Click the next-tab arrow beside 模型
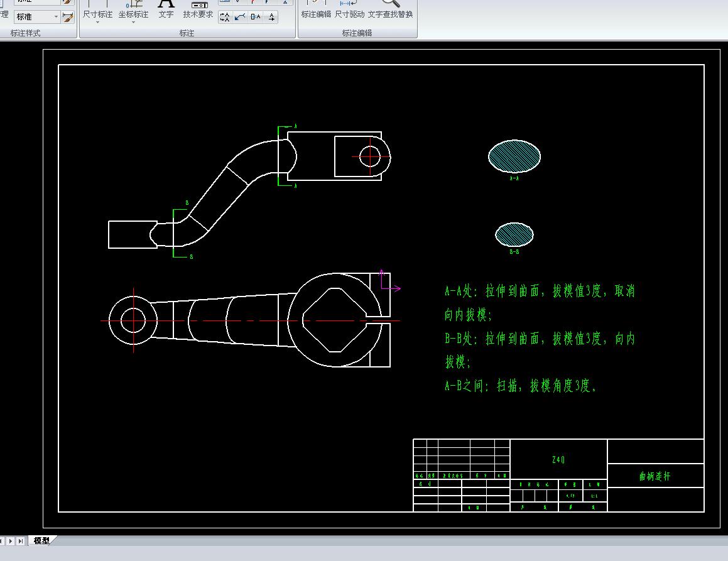728x561 pixels. click(x=11, y=541)
